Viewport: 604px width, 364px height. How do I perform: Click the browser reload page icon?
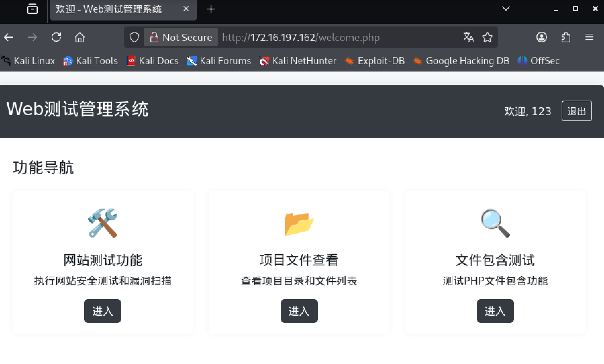click(x=56, y=37)
